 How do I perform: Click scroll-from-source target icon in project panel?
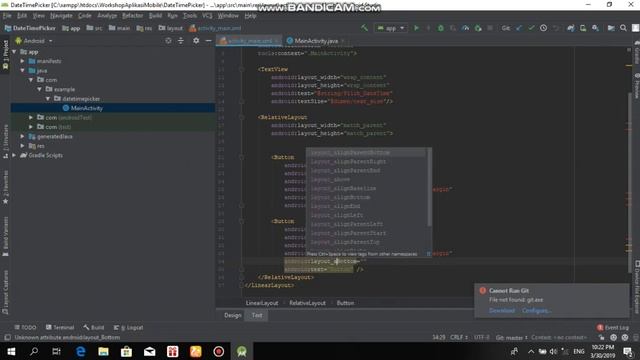(x=168, y=40)
